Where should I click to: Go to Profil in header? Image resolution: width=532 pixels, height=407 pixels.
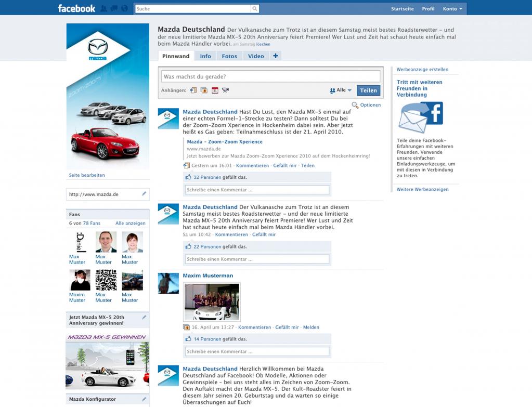click(x=428, y=9)
